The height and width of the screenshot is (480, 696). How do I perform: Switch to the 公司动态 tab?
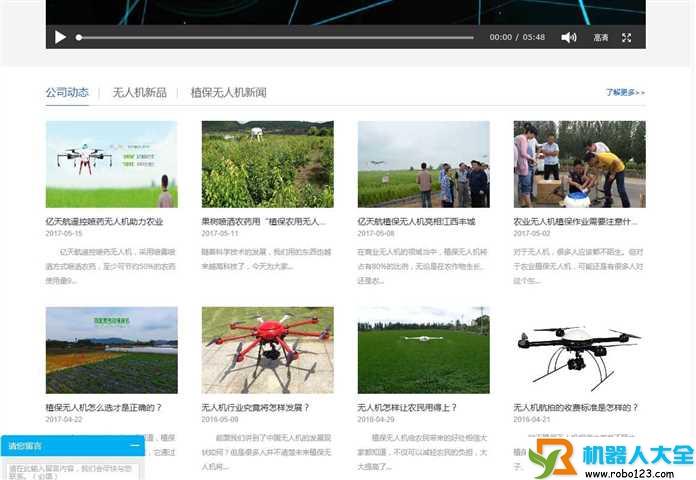pos(67,92)
